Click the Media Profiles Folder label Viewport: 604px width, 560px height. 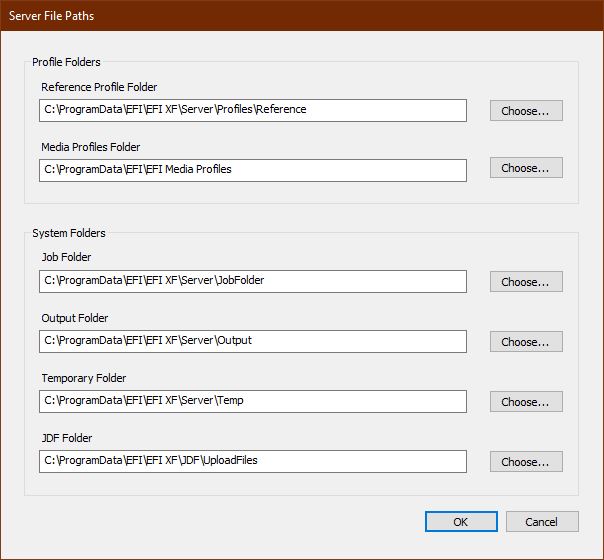pyautogui.click(x=91, y=147)
